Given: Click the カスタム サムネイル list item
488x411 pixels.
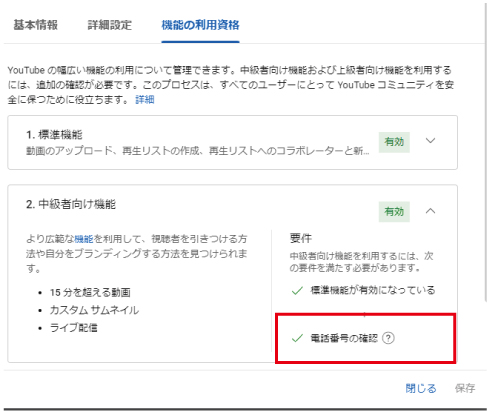Looking at the screenshot, I should [94, 310].
